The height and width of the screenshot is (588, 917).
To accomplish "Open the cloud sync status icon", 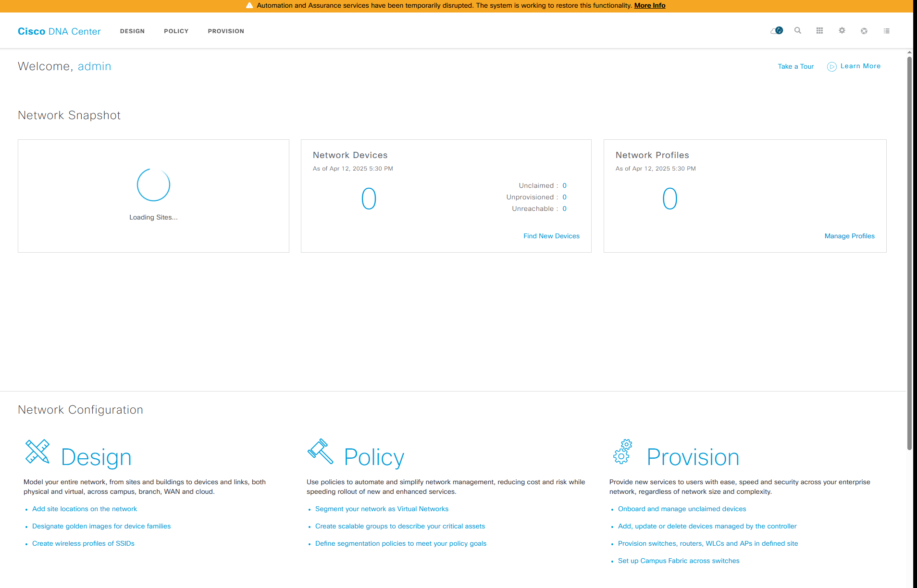I will pyautogui.click(x=777, y=31).
